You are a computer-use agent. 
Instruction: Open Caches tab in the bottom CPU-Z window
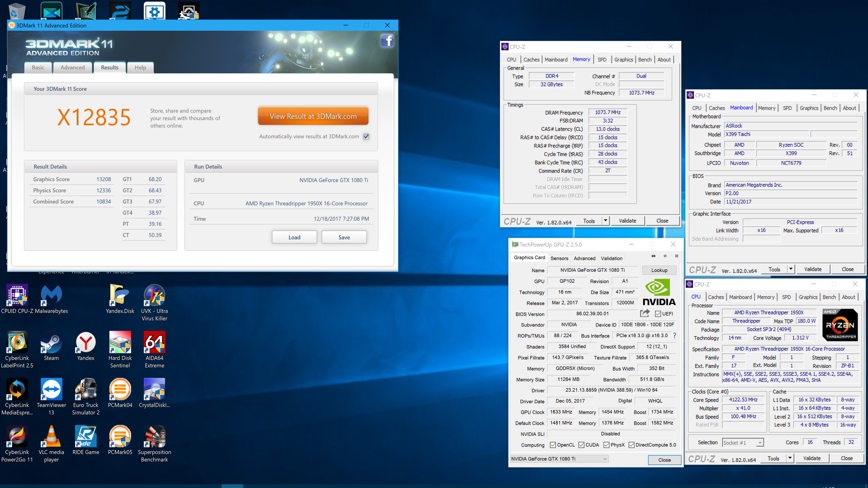(x=716, y=297)
